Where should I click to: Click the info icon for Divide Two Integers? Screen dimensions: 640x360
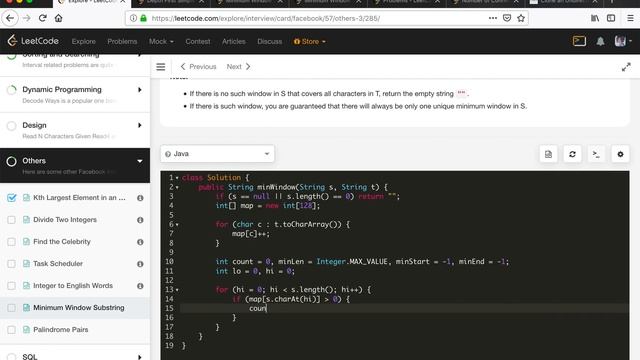pos(140,220)
